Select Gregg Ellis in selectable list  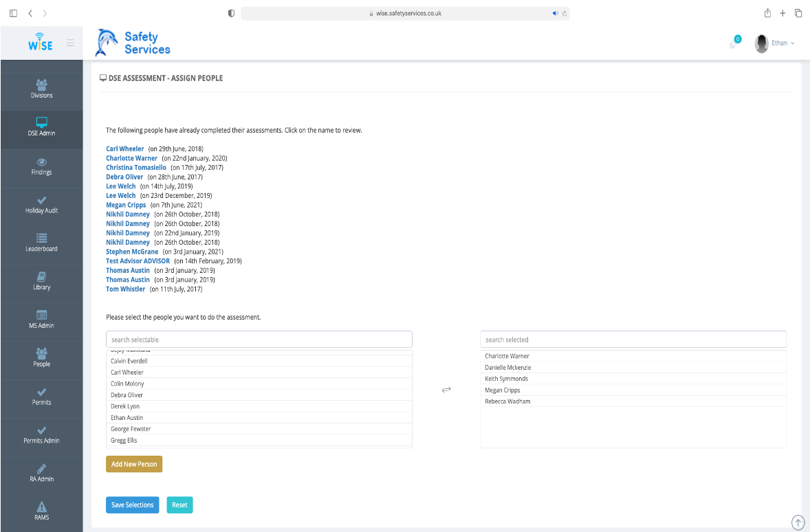pos(259,441)
